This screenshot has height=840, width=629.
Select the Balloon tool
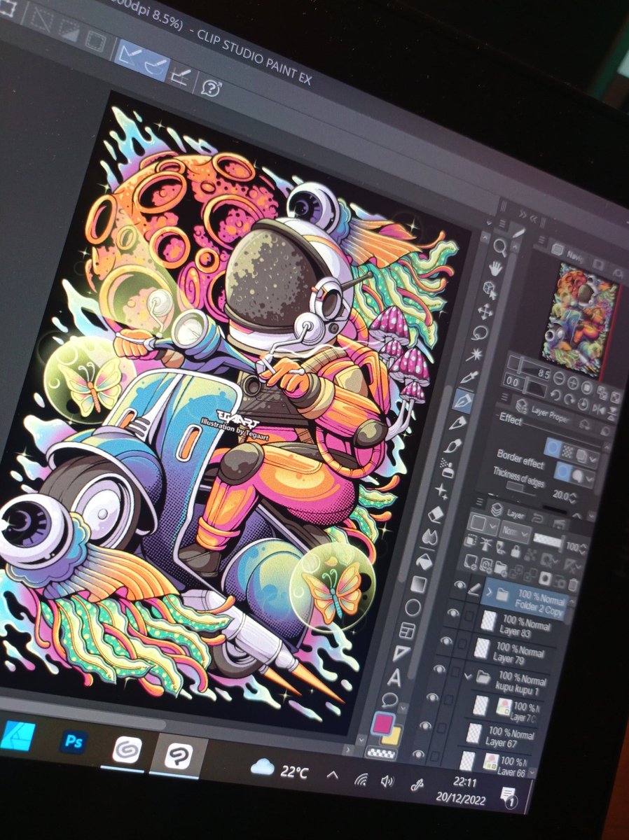pos(389,700)
